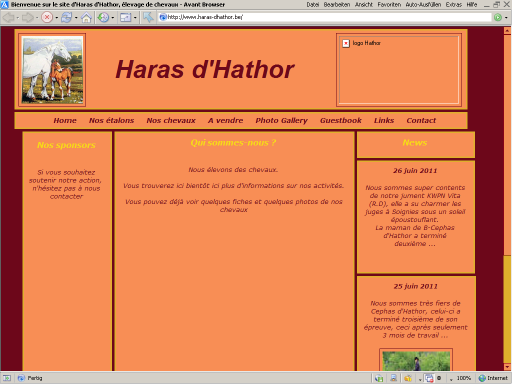
Task: Click the globe search toolbar icon
Action: tap(103, 17)
